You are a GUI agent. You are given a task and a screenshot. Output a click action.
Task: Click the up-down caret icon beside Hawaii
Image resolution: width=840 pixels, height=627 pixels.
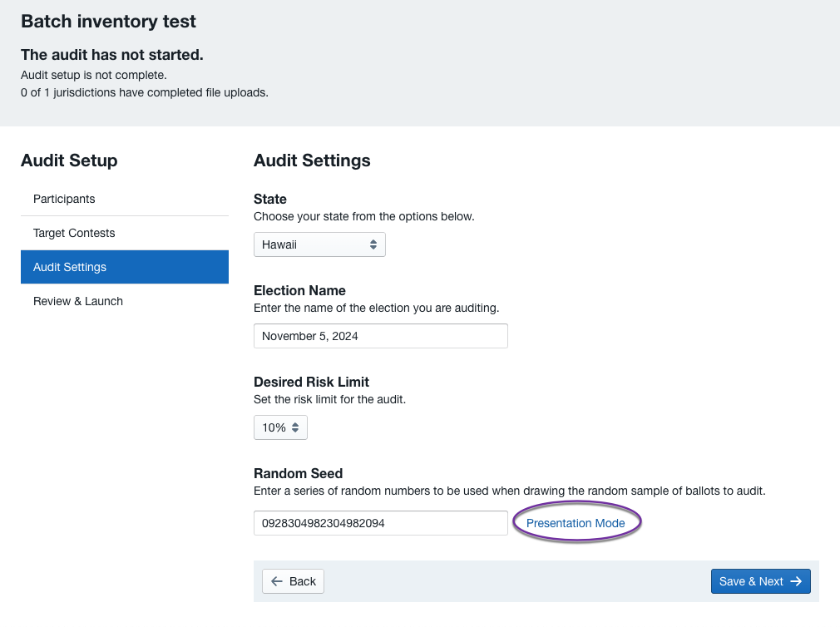point(373,244)
